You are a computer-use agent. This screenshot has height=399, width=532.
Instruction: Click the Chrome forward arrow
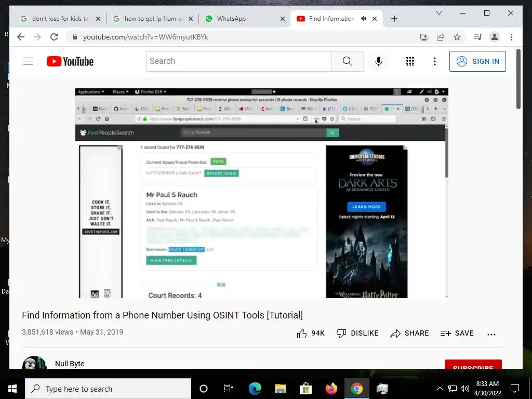pyautogui.click(x=37, y=37)
